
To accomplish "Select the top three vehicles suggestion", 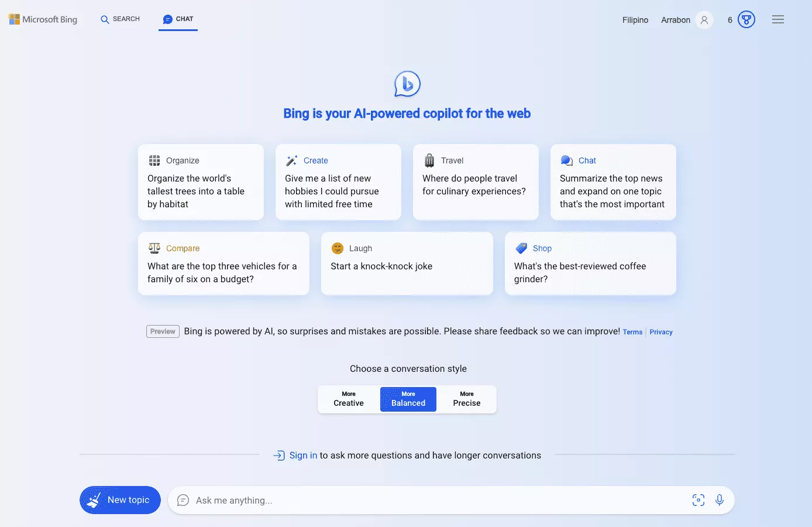I will click(x=223, y=263).
